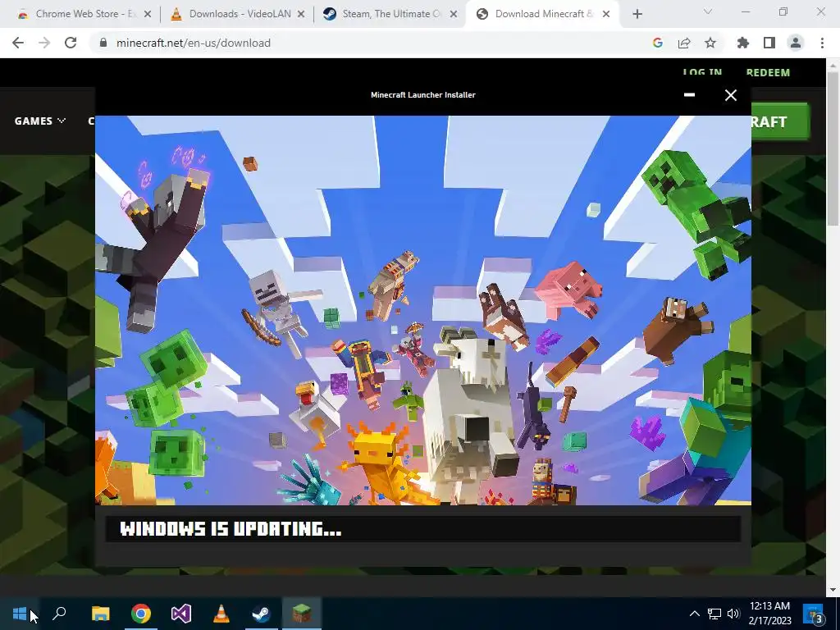The width and height of the screenshot is (840, 630).
Task: Click the REDEEM link
Action: 768,72
